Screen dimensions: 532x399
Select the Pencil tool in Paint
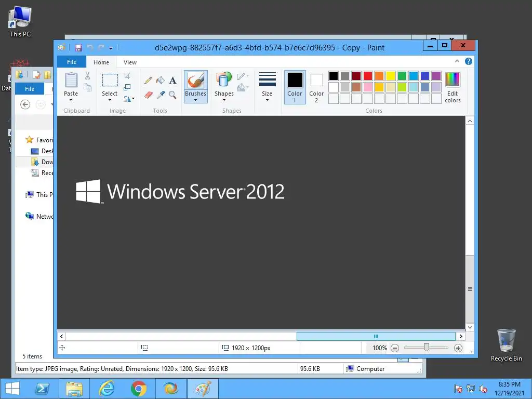148,81
